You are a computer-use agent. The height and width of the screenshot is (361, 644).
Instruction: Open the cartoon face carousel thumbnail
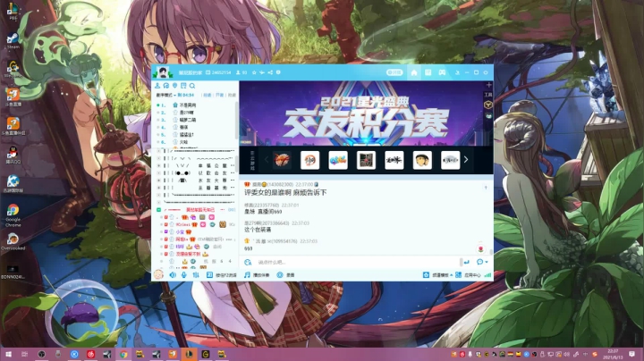pyautogui.click(x=422, y=160)
